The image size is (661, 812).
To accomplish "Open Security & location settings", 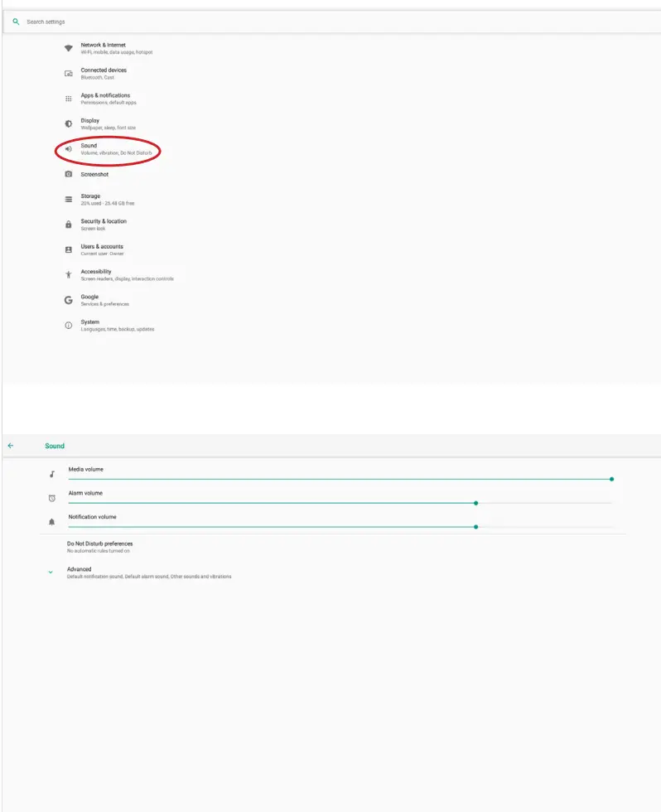I will pyautogui.click(x=104, y=225).
